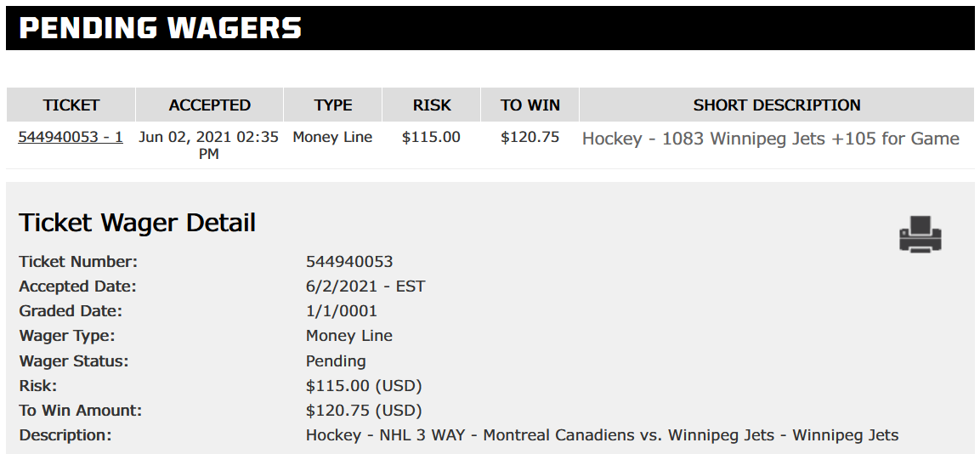The image size is (980, 454).
Task: Click the Ticket Wager Detail heading
Action: [138, 223]
